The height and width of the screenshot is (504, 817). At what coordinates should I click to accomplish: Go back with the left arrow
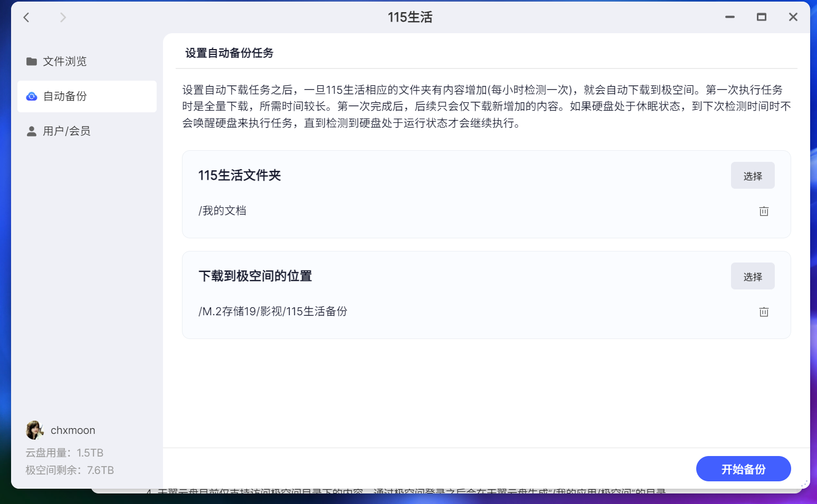[26, 17]
